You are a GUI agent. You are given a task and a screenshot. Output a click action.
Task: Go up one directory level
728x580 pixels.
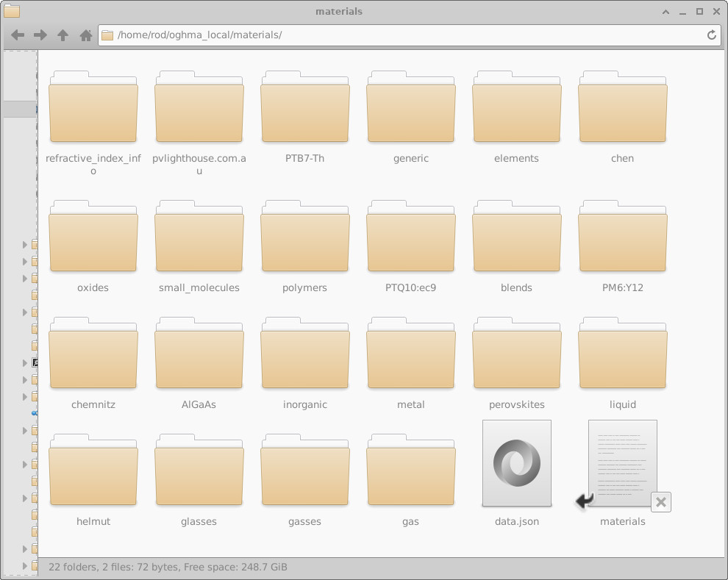point(63,35)
